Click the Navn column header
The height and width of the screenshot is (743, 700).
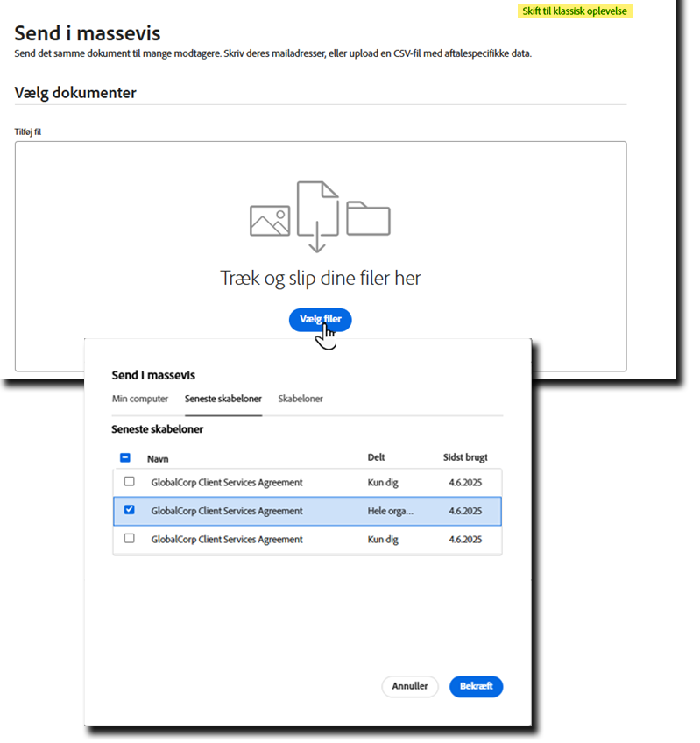(158, 459)
